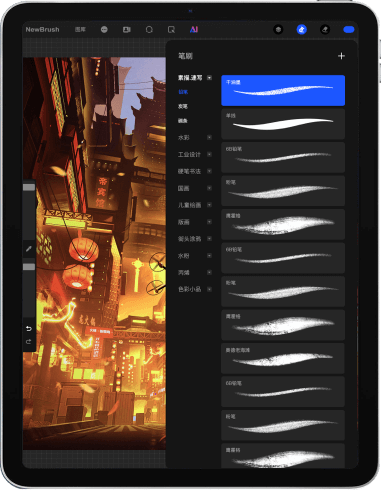Click the upper brush size slider handle
381x490 pixels.
click(29, 187)
